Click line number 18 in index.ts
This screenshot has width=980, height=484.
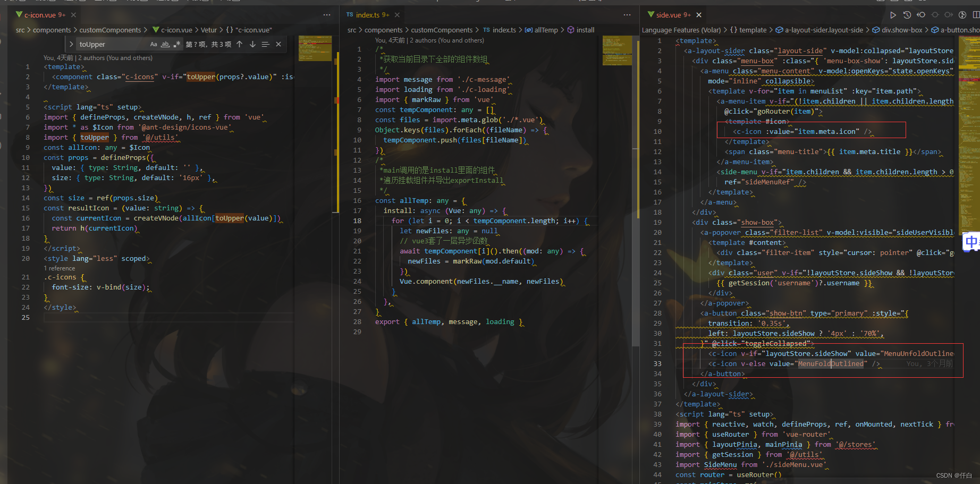357,221
